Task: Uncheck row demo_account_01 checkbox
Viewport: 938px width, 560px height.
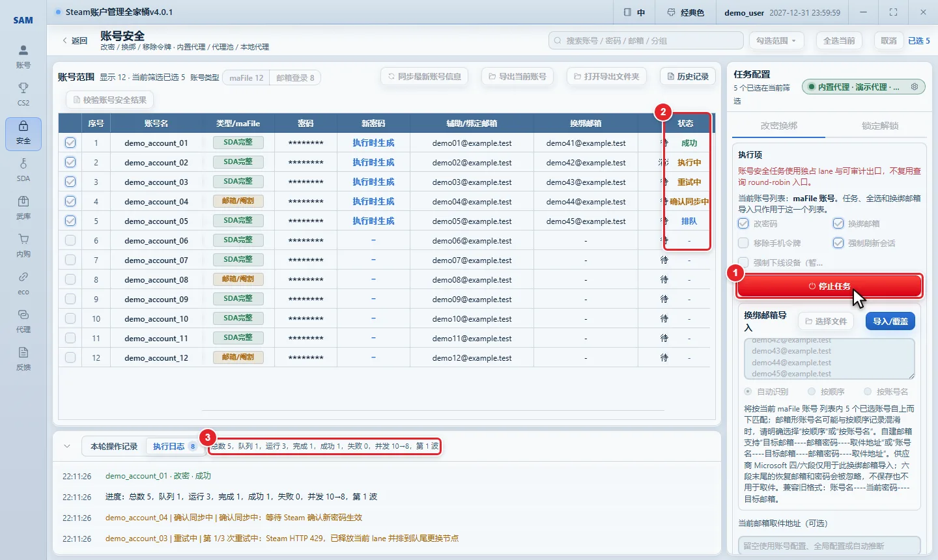Action: [70, 143]
